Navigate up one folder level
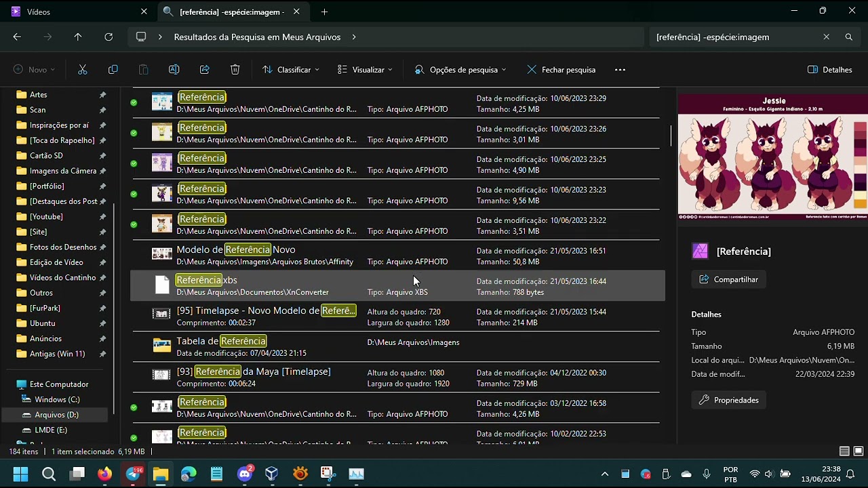868x488 pixels. pyautogui.click(x=78, y=37)
